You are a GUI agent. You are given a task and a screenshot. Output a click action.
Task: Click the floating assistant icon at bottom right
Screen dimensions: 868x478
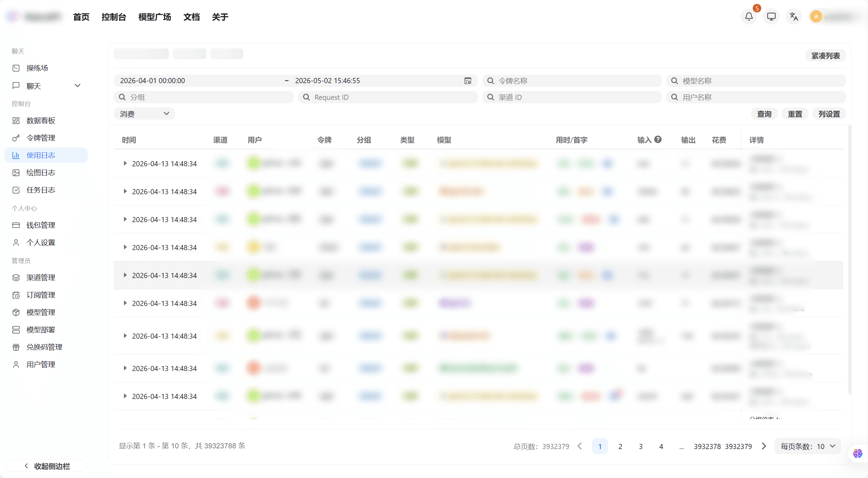(x=857, y=453)
